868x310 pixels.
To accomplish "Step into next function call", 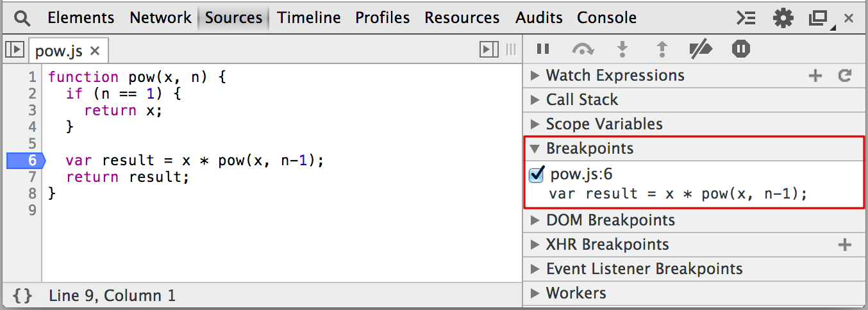I will 621,49.
